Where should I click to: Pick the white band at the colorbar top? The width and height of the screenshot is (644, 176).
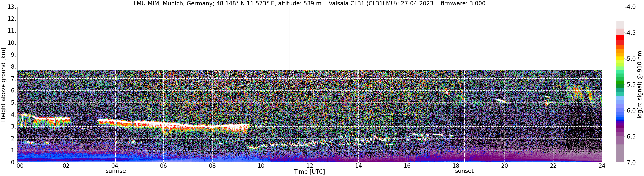(620, 14)
